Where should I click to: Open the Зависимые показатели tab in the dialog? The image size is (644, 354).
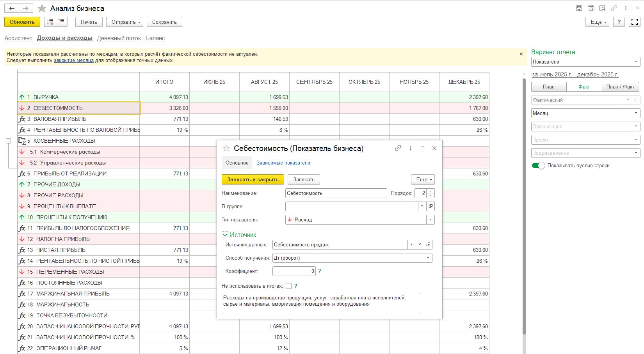tap(283, 163)
